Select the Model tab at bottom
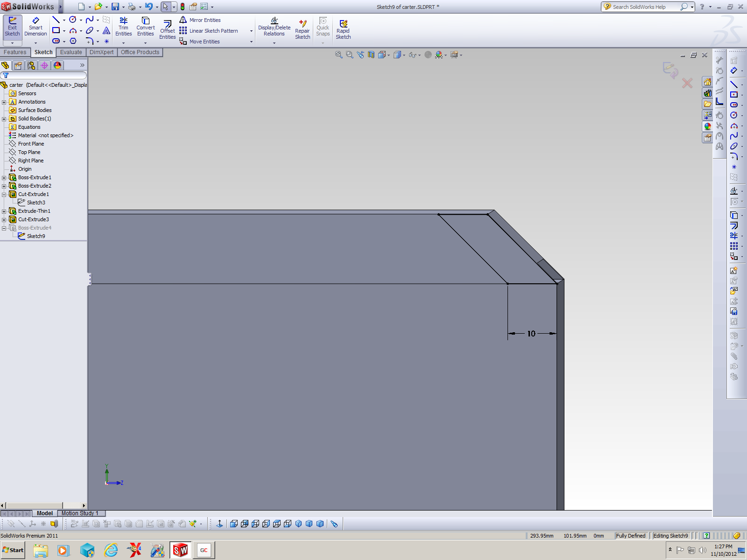This screenshot has width=747, height=560. coord(45,513)
